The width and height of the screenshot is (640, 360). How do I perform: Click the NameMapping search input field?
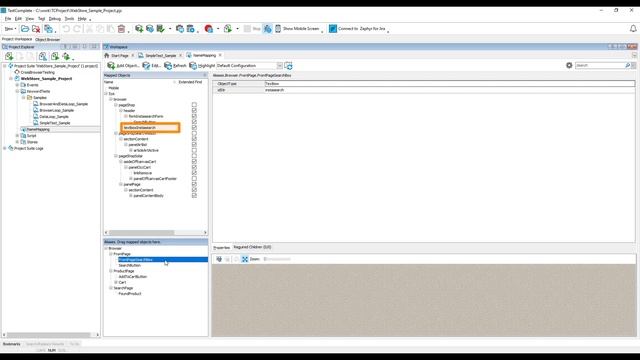click(x=600, y=65)
